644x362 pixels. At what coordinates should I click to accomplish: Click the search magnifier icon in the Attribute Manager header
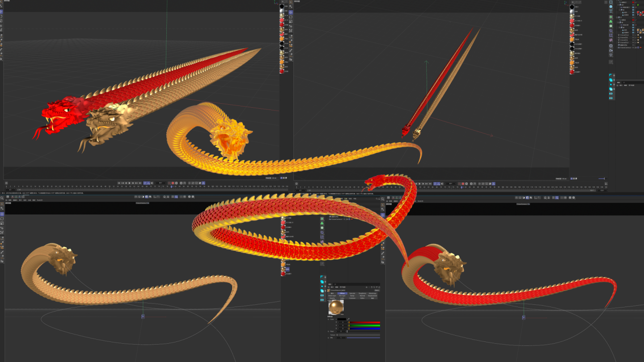(x=374, y=287)
